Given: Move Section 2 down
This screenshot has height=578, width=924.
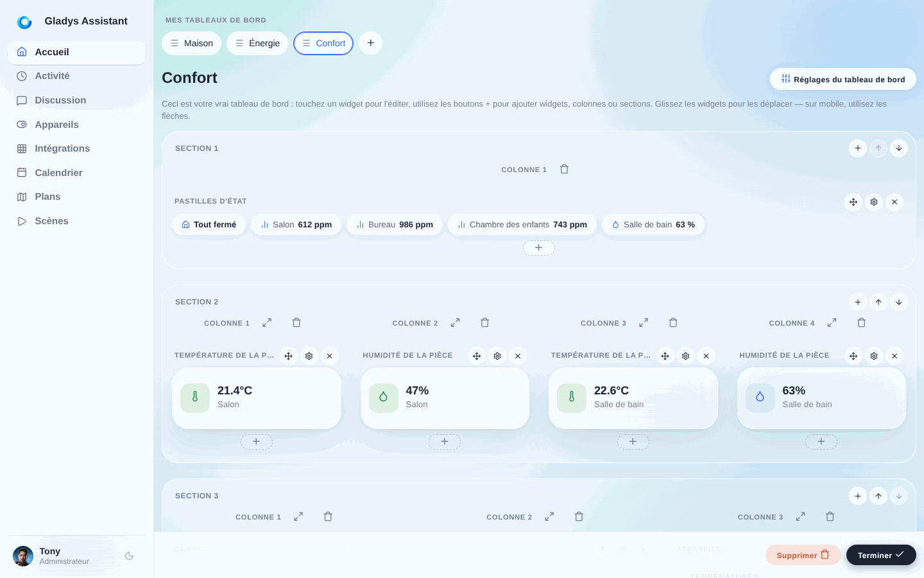Looking at the screenshot, I should 899,302.
